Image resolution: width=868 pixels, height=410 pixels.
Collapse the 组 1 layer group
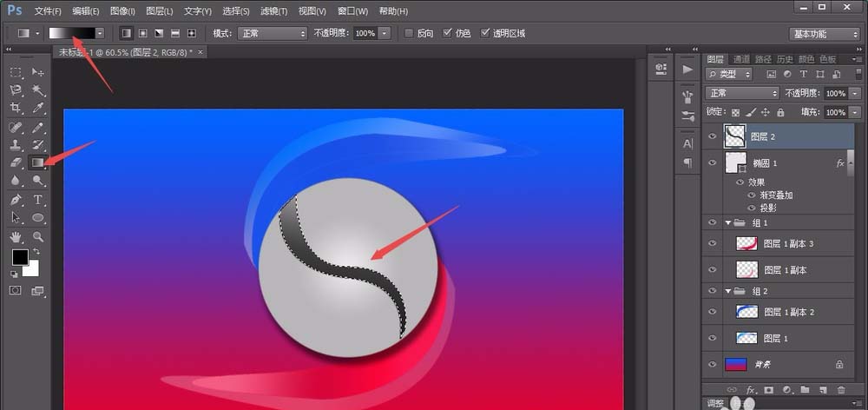[x=727, y=223]
